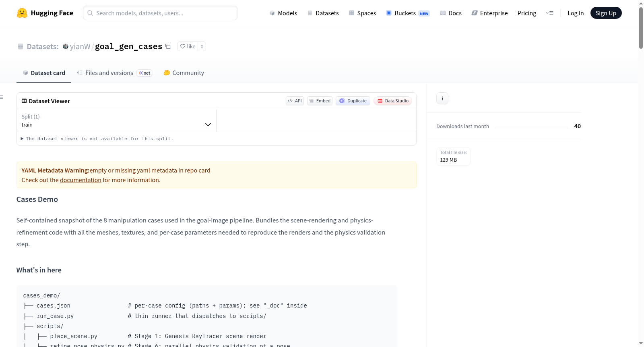The width and height of the screenshot is (644, 347).
Task: Open Docs in the top navigation
Action: click(x=451, y=13)
